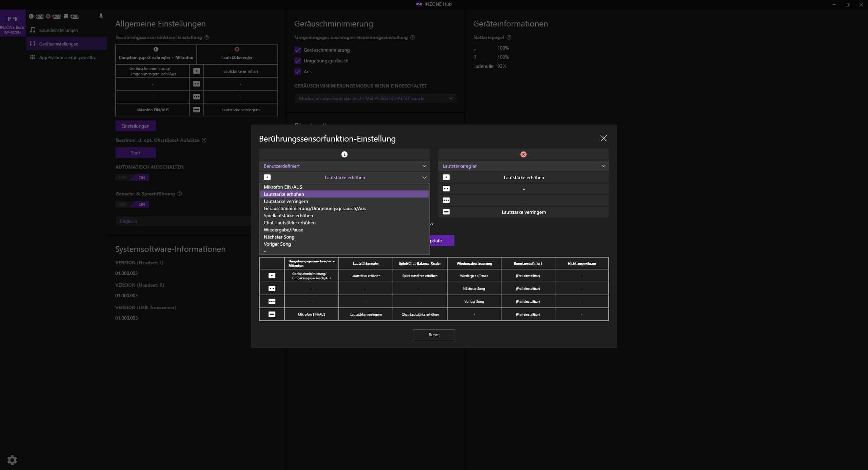This screenshot has height=470, width=868.
Task: Click help icon next to Berührungssensorfunktion-Einstellung label
Action: tap(207, 37)
